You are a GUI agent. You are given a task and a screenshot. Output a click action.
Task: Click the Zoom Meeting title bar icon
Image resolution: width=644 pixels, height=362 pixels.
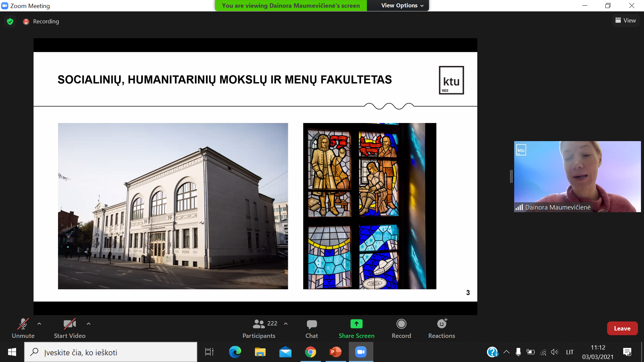[x=5, y=6]
